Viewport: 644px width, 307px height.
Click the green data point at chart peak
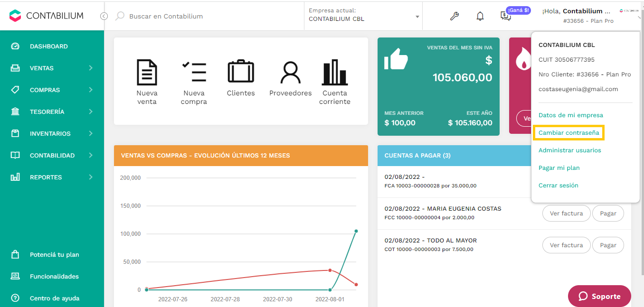click(356, 231)
